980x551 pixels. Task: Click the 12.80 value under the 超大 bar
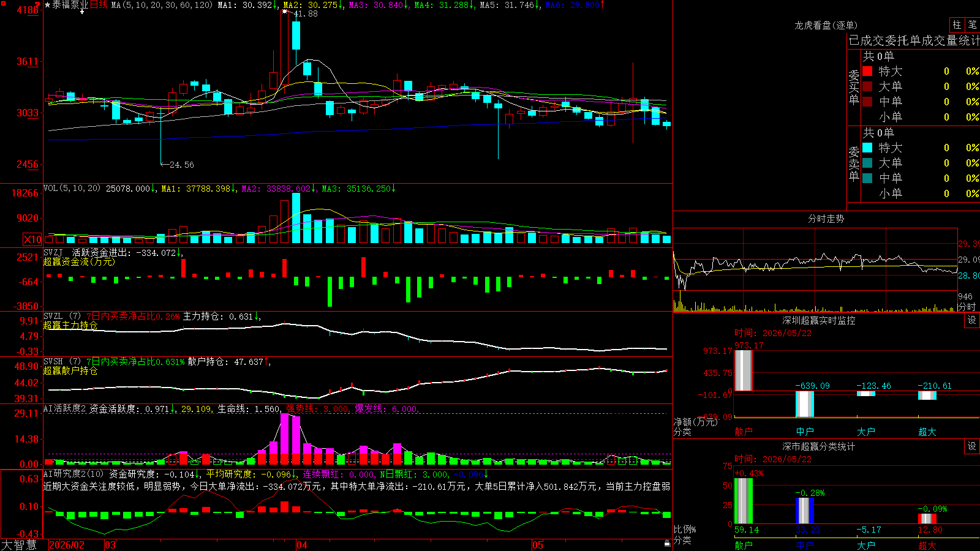[x=930, y=530]
